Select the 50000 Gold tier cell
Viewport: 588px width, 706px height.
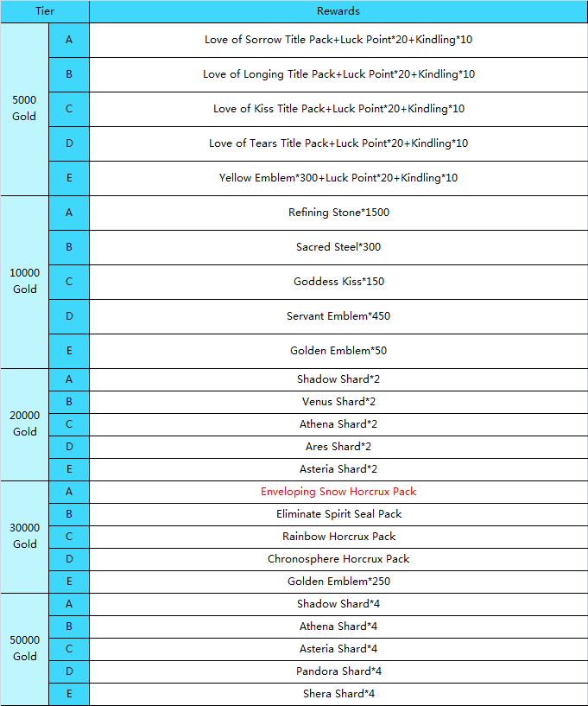24,649
